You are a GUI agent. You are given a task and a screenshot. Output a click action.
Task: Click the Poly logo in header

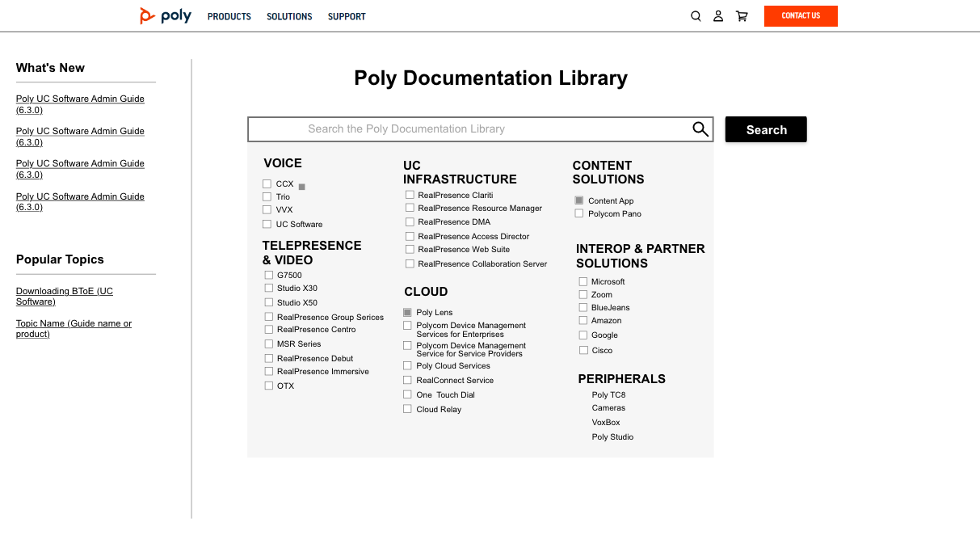click(x=166, y=15)
